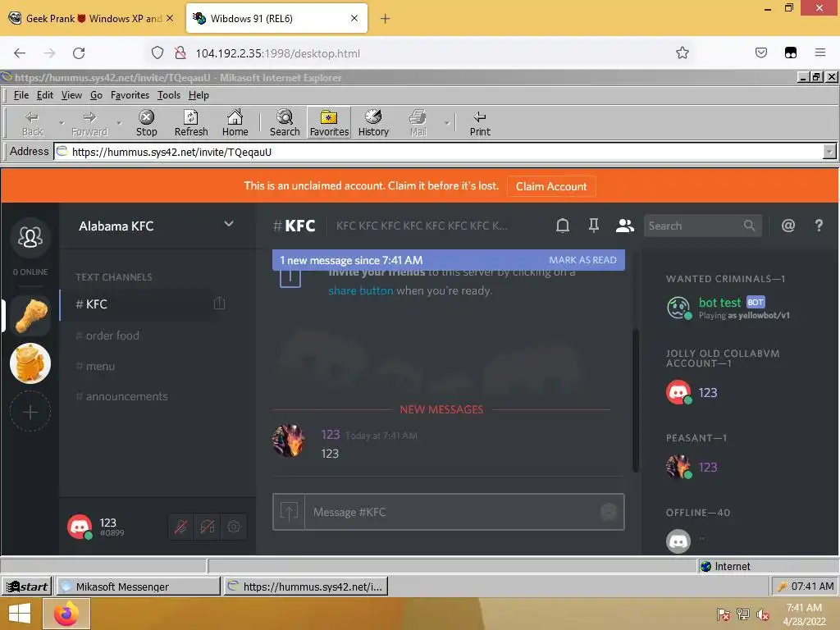Refresh the page using the Refresh toolbar icon
This screenshot has width=840, height=630.
click(x=190, y=123)
